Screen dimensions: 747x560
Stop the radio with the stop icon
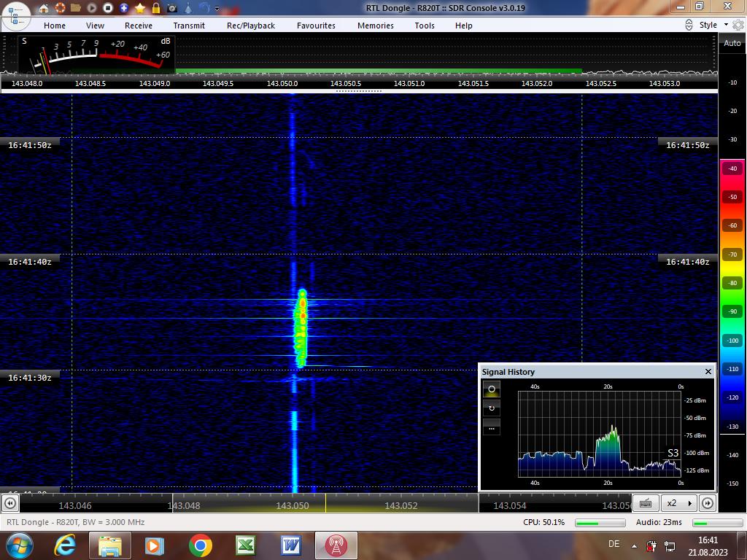pos(108,7)
